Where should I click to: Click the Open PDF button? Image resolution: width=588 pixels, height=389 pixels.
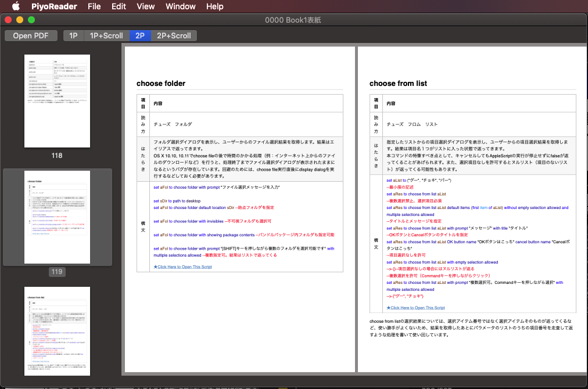pyautogui.click(x=31, y=35)
